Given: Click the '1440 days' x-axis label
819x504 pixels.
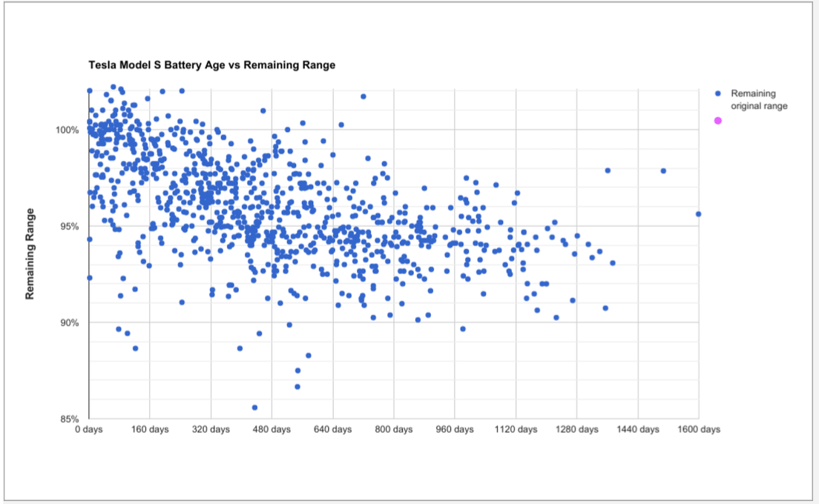Looking at the screenshot, I should [638, 430].
